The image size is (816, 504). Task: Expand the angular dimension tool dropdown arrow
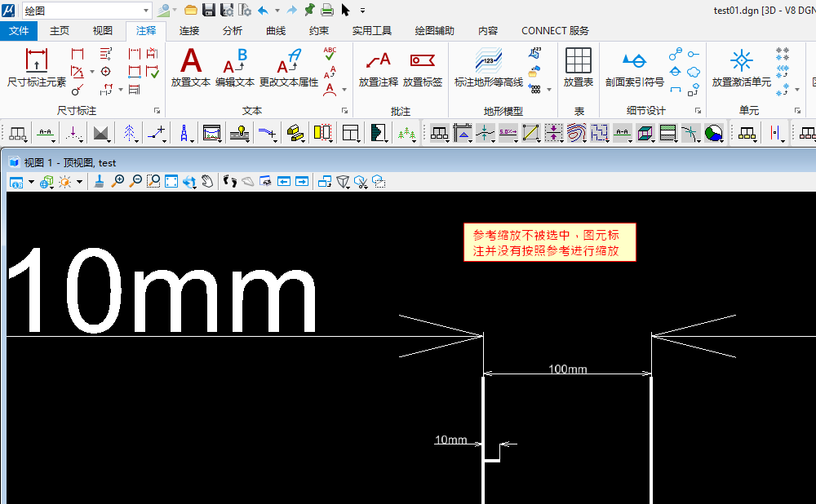click(x=92, y=72)
